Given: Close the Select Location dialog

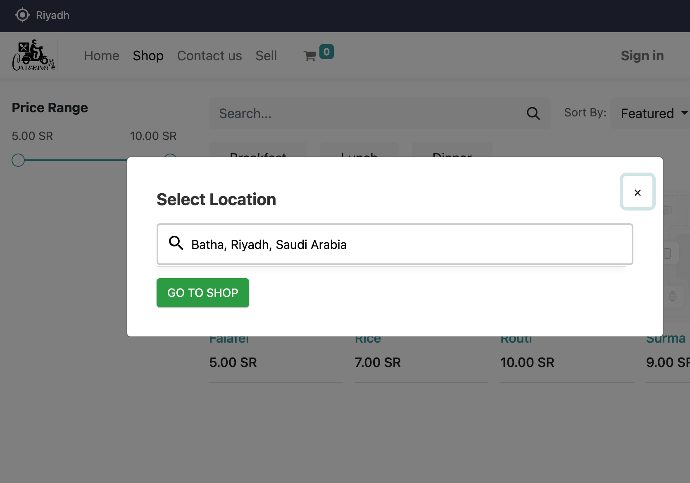Looking at the screenshot, I should [x=637, y=192].
